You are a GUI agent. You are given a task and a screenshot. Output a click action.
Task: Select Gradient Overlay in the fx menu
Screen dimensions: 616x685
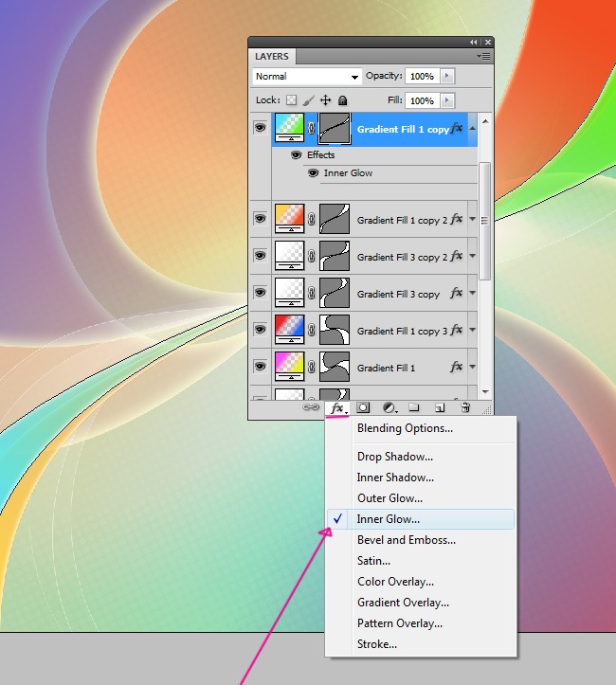coord(403,603)
